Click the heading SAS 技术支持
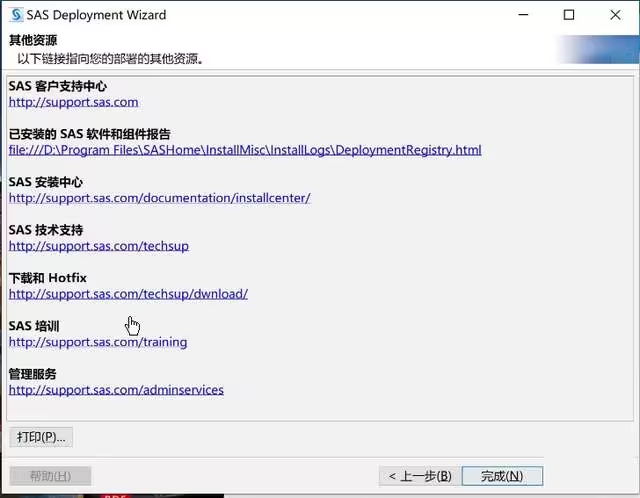The height and width of the screenshot is (498, 640). tap(46, 230)
